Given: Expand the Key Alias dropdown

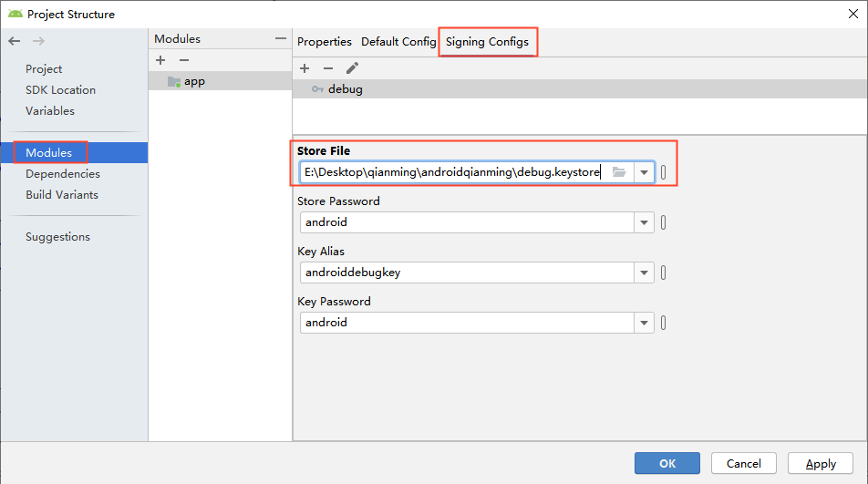Looking at the screenshot, I should tap(645, 273).
